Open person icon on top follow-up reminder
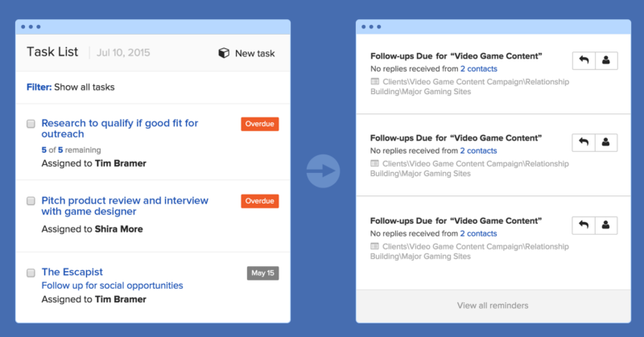 [x=606, y=60]
